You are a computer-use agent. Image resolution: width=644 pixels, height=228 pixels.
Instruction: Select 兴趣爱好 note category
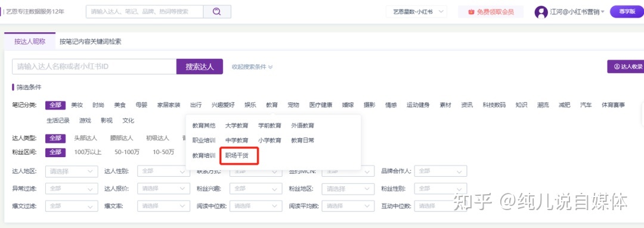pos(223,105)
